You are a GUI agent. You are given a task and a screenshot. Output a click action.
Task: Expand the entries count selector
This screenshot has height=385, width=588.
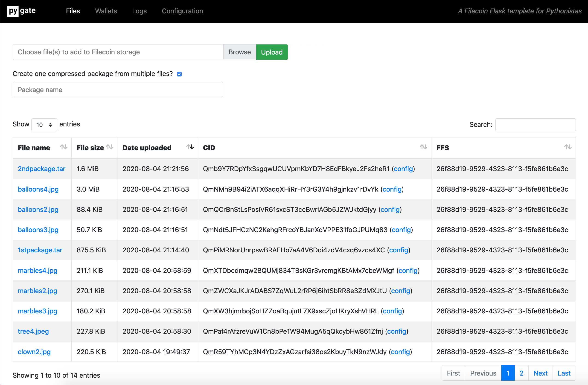tap(44, 125)
